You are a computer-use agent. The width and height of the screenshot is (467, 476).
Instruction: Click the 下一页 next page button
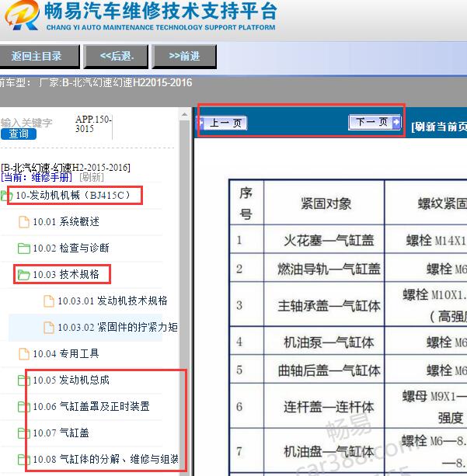point(375,123)
